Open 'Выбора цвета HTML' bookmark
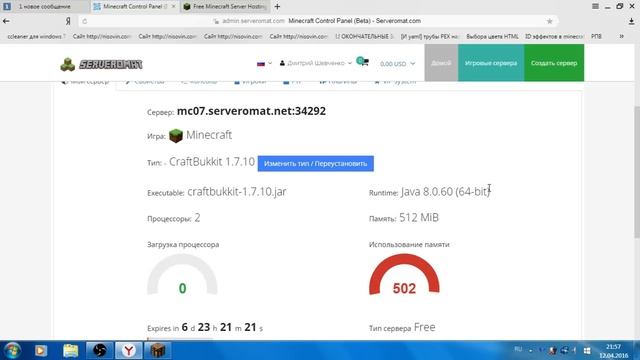 click(x=492, y=36)
